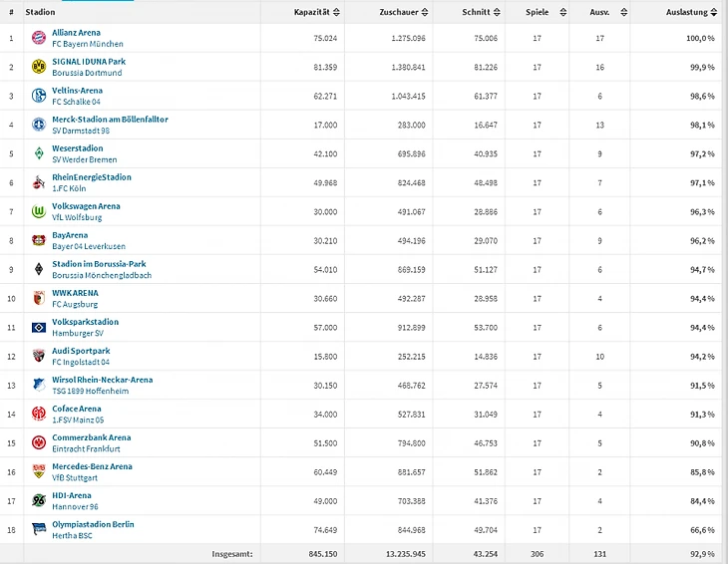
Task: Click the Eintracht Frankfurt club crest
Action: click(38, 442)
